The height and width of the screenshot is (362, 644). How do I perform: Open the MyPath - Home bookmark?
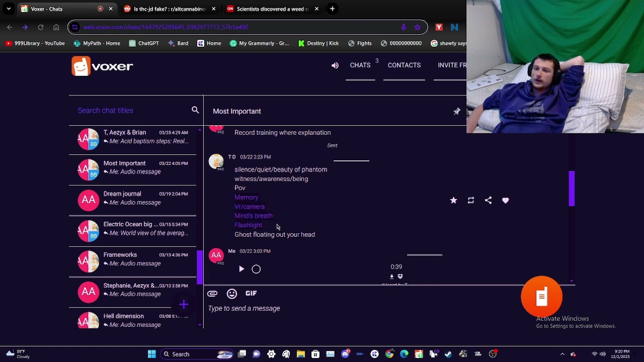(x=97, y=43)
